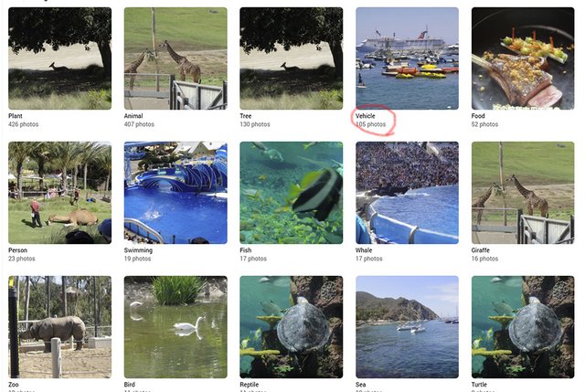Select the Giraffe category thumbnail

pyautogui.click(x=523, y=193)
